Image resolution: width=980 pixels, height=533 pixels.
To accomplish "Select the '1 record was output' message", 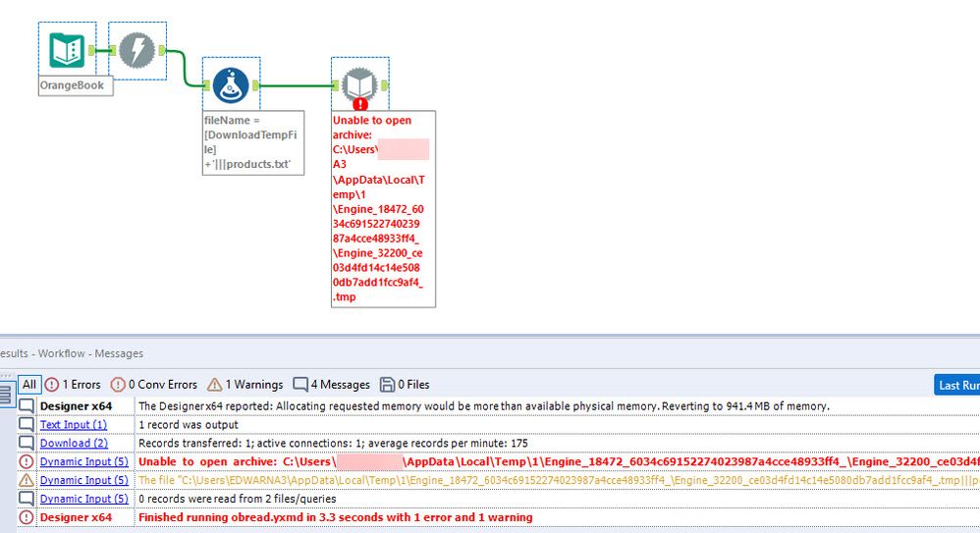I will click(189, 424).
